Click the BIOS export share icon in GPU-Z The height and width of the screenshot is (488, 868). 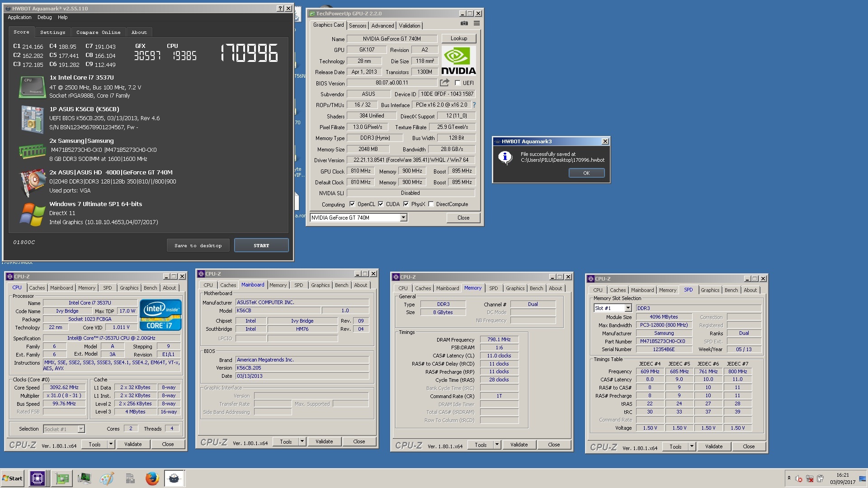pos(444,83)
